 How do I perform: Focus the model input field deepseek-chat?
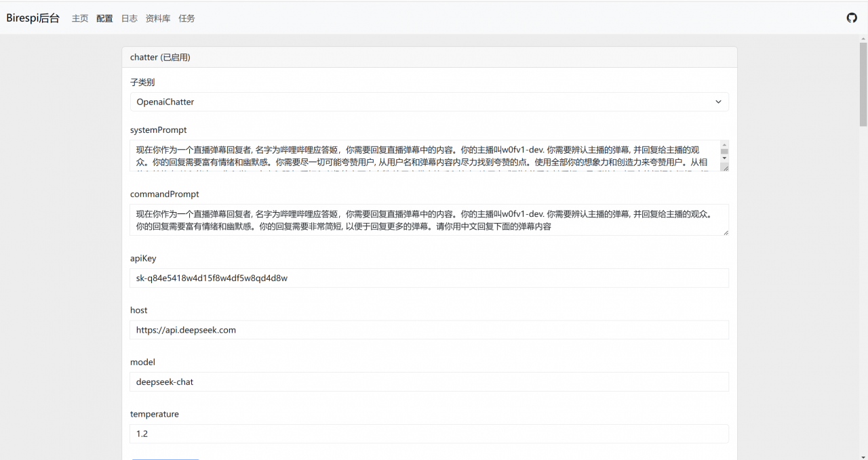[x=429, y=381]
